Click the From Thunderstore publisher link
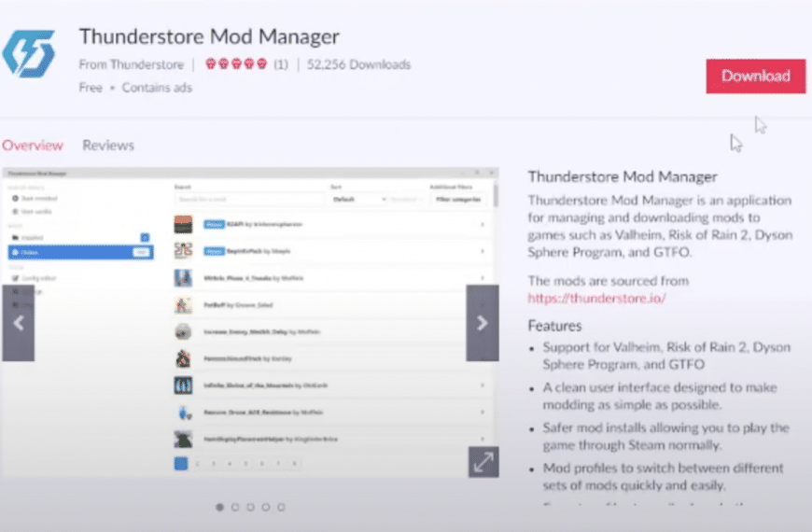 pos(131,64)
